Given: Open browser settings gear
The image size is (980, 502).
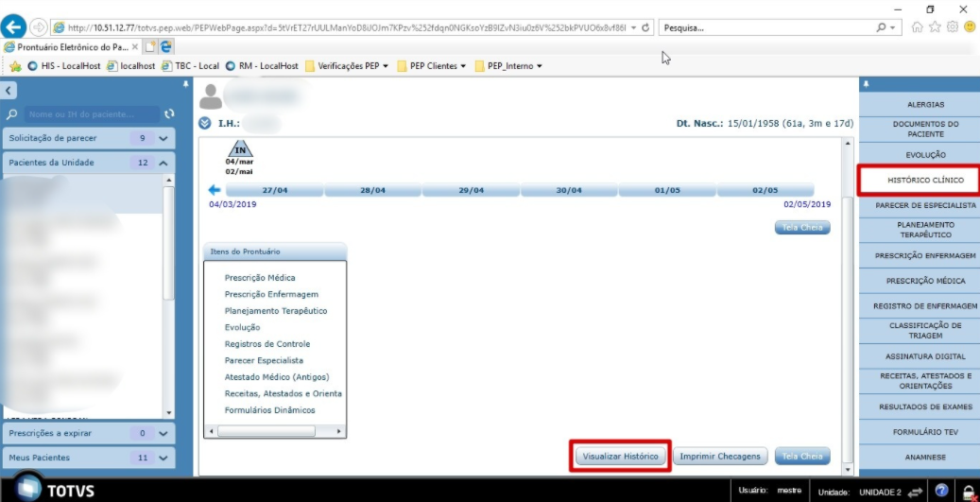Looking at the screenshot, I should coord(952,26).
